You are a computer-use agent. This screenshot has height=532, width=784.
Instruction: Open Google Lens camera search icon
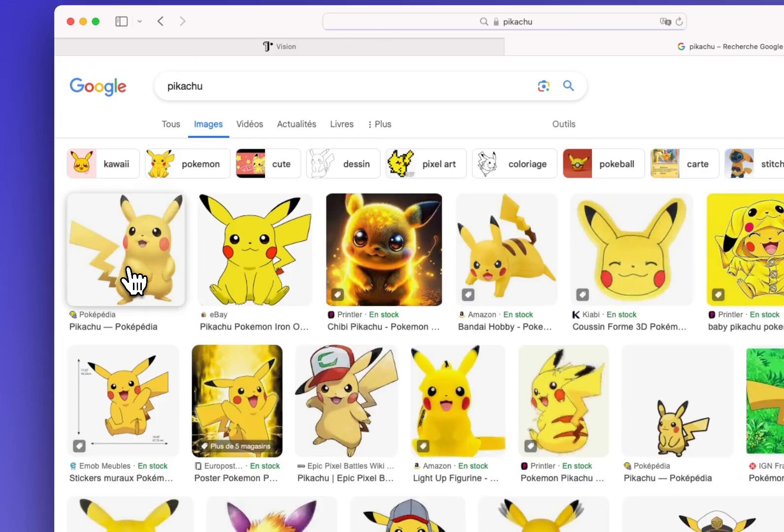543,86
